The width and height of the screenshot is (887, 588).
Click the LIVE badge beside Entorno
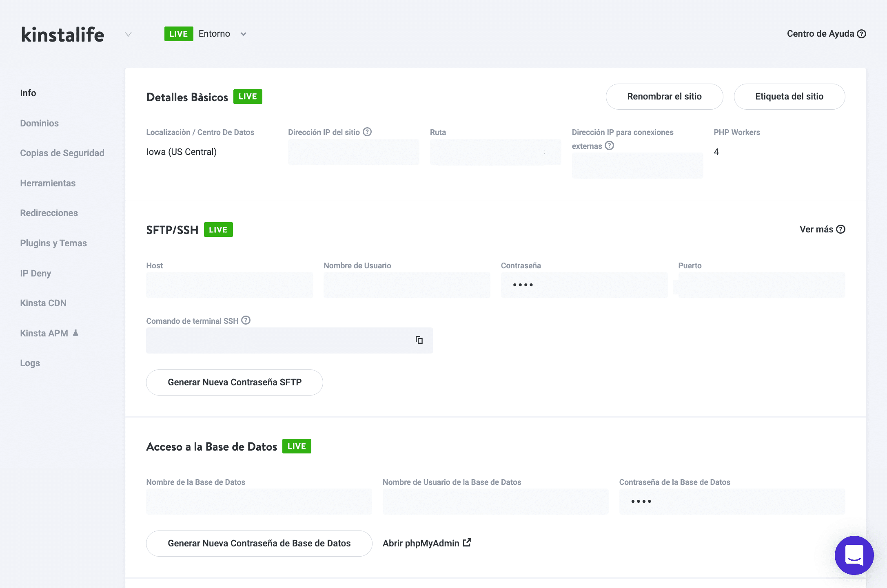tap(179, 34)
